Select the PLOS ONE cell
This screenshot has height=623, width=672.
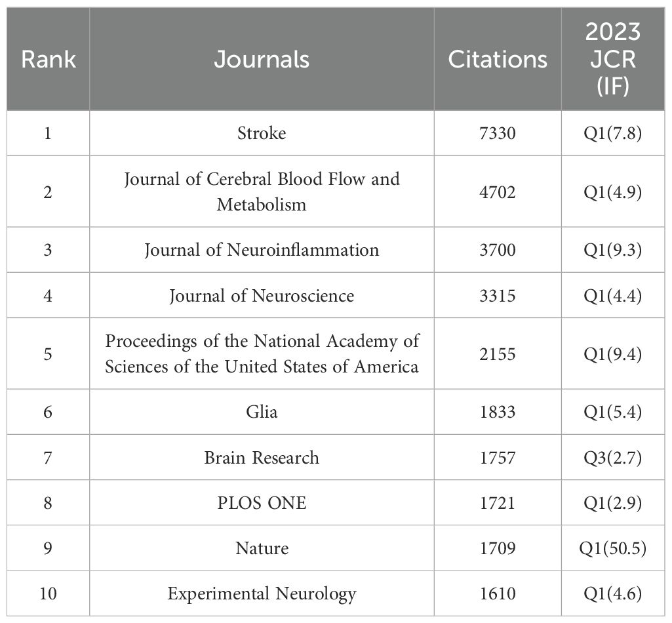pyautogui.click(x=262, y=503)
